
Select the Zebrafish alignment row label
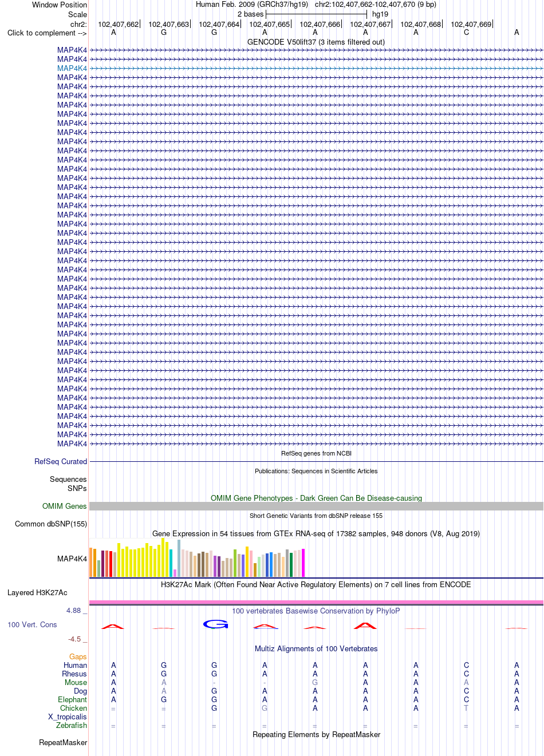click(x=72, y=725)
